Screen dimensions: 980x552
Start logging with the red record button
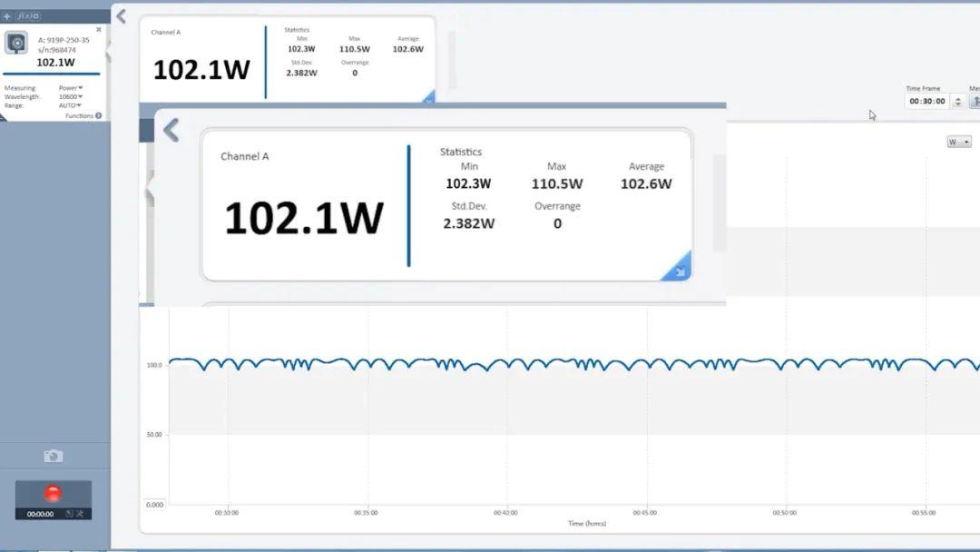(x=54, y=494)
